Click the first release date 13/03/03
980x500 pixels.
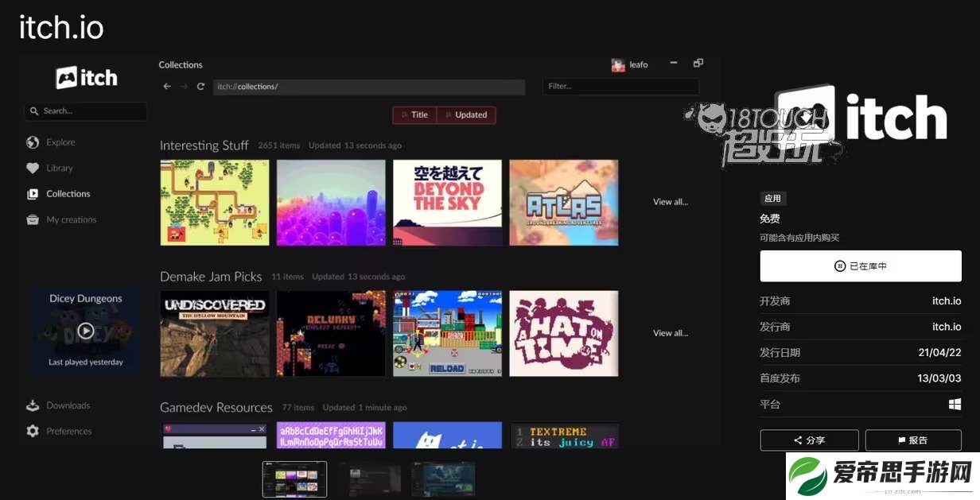pos(939,378)
